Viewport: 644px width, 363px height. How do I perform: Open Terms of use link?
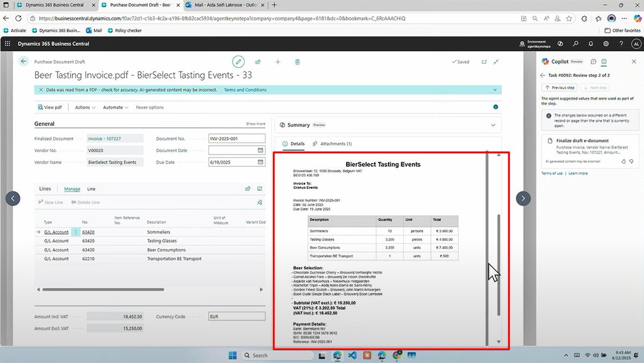click(552, 173)
